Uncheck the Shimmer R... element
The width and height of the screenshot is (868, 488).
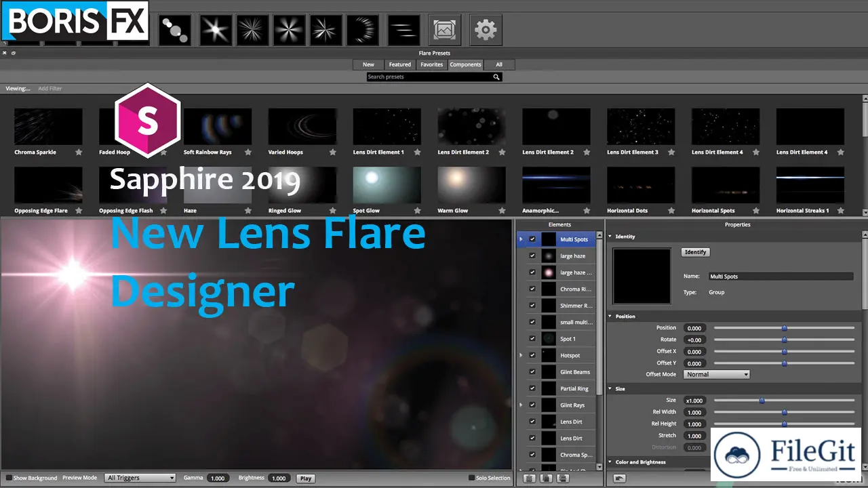click(532, 306)
